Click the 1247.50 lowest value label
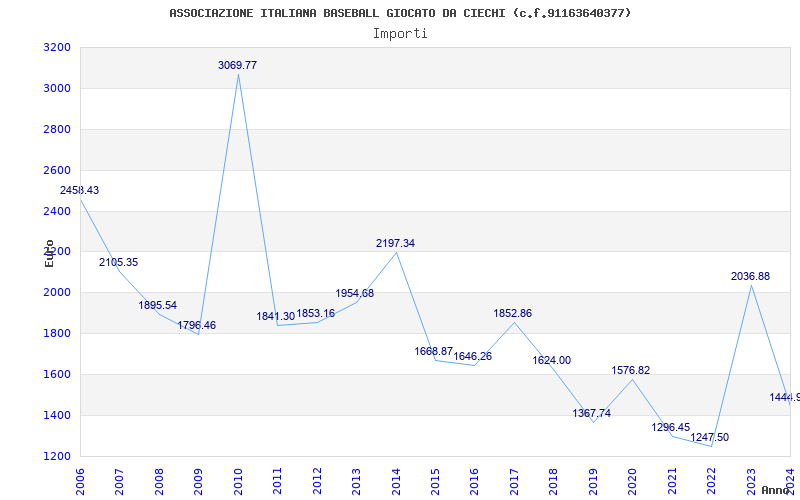Image resolution: width=800 pixels, height=500 pixels. 710,437
